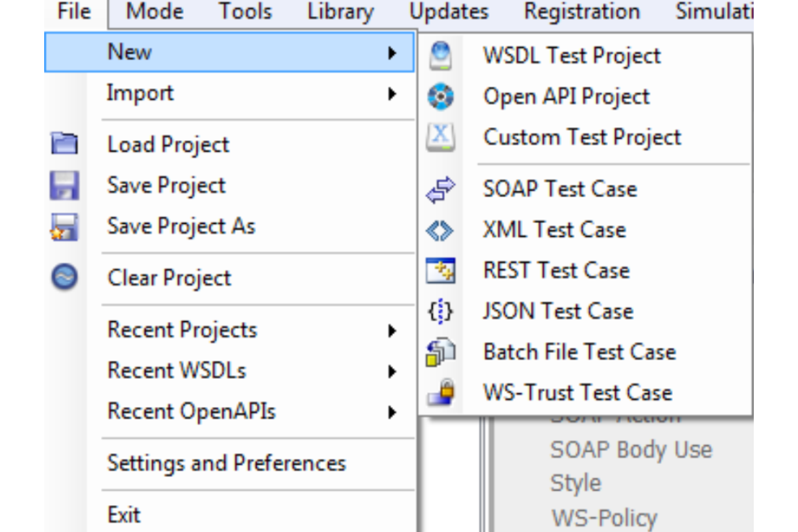Click the Clear Project round icon
Viewport: 798px width, 532px height.
65,278
